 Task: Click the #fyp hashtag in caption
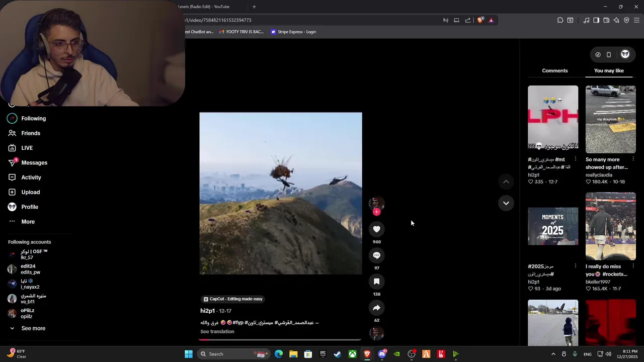tap(238, 323)
